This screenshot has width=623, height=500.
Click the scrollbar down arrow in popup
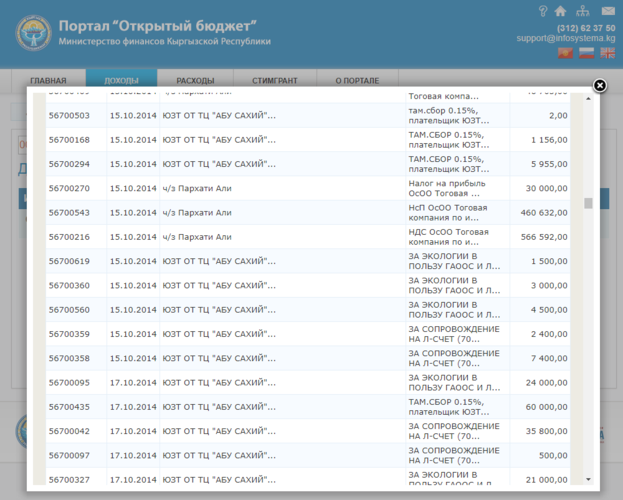point(588,479)
